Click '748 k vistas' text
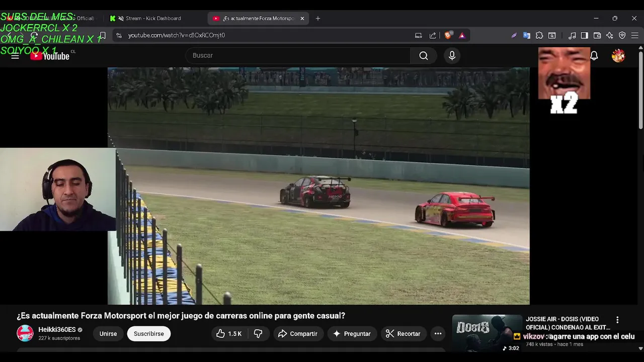 click(x=540, y=344)
